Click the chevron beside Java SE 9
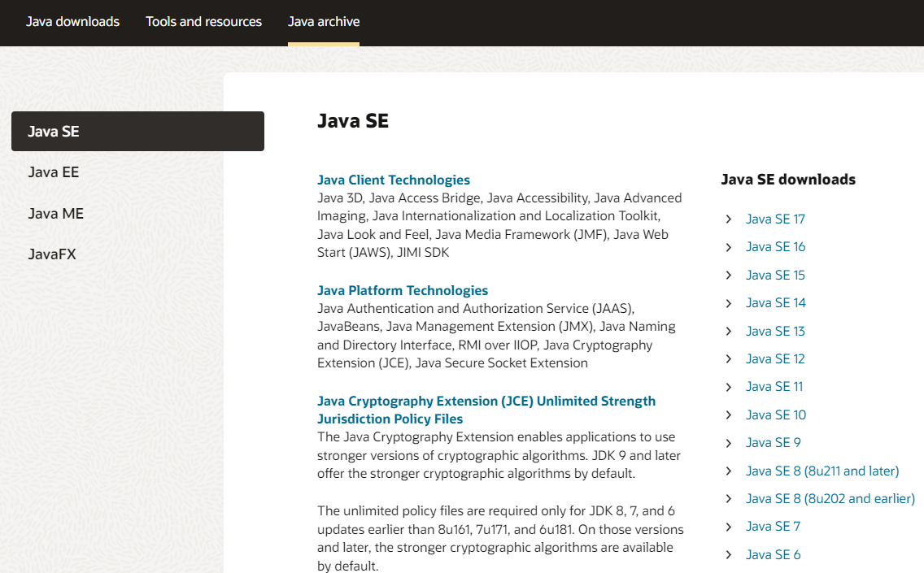The image size is (924, 573). (728, 443)
